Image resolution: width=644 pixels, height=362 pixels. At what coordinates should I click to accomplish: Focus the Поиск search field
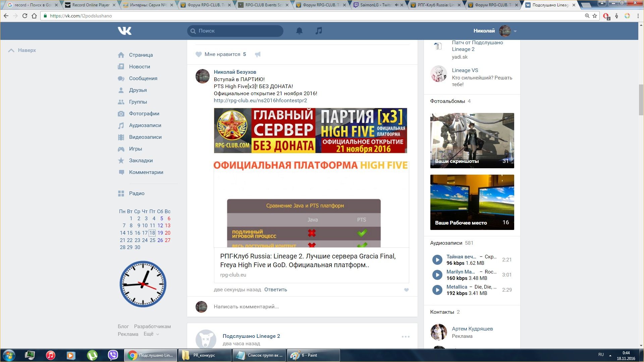click(235, 31)
